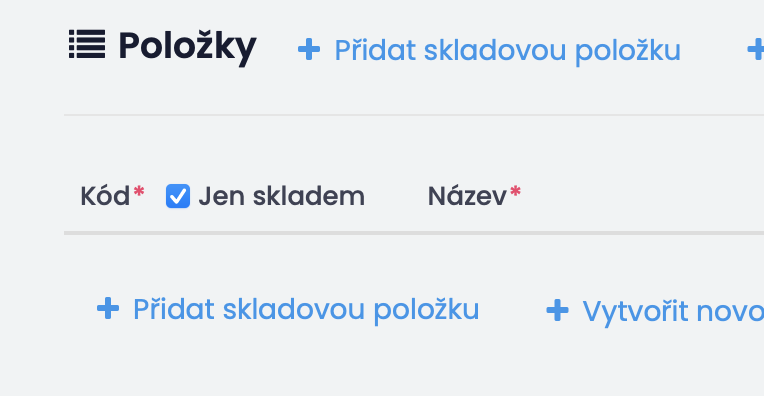Click empty header row space right of Název

pos(643,196)
